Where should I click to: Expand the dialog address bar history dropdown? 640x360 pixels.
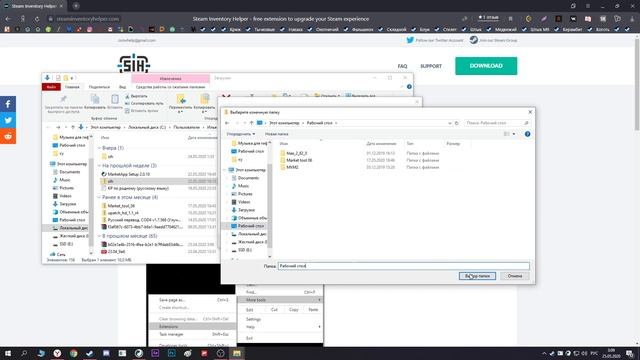click(x=450, y=123)
